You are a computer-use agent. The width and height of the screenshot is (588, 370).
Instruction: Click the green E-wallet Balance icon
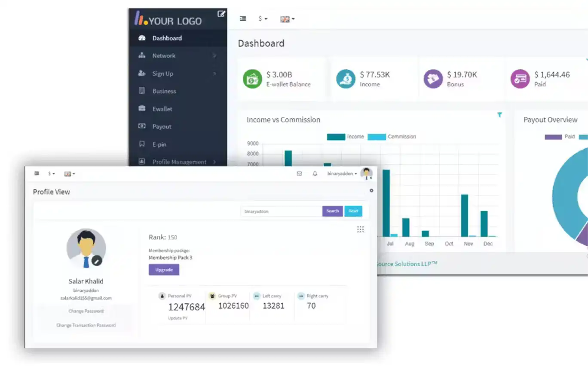click(252, 79)
